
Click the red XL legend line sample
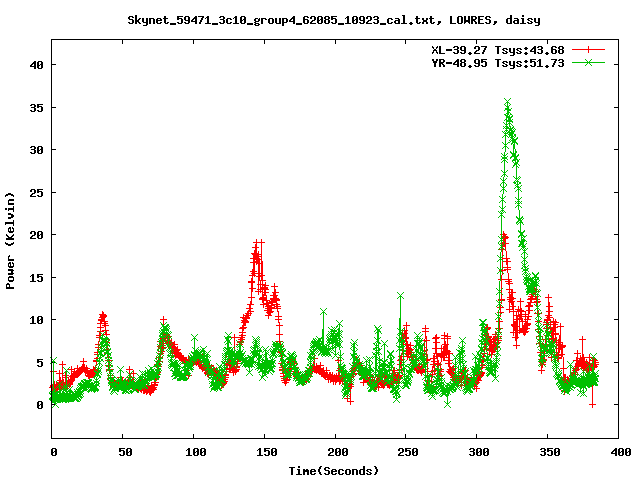point(588,50)
